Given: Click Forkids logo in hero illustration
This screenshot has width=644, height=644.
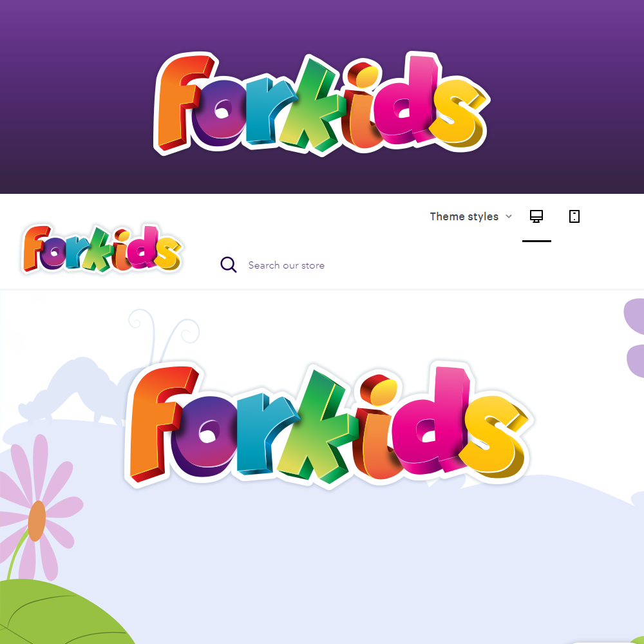Looking at the screenshot, I should (x=328, y=425).
